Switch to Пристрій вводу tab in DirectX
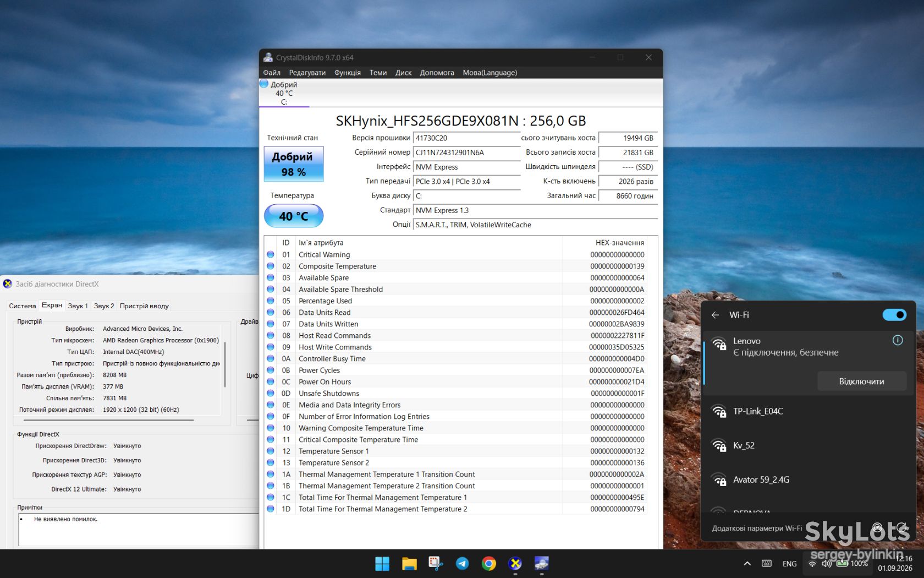Image resolution: width=924 pixels, height=578 pixels. [144, 306]
